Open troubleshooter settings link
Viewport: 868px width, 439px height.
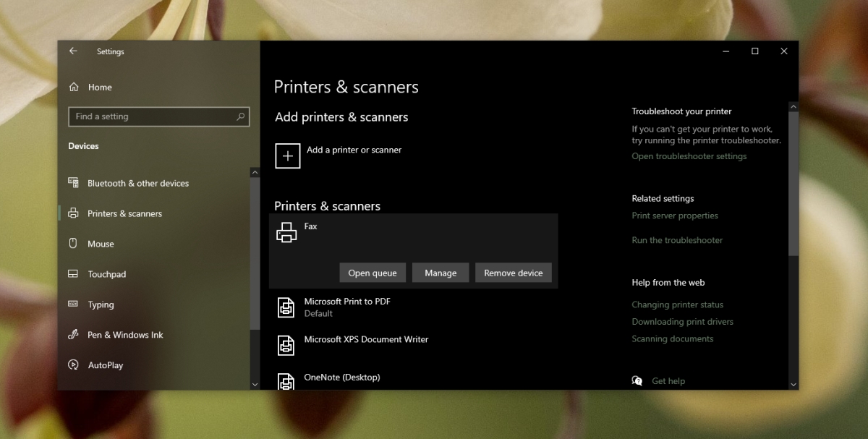689,156
